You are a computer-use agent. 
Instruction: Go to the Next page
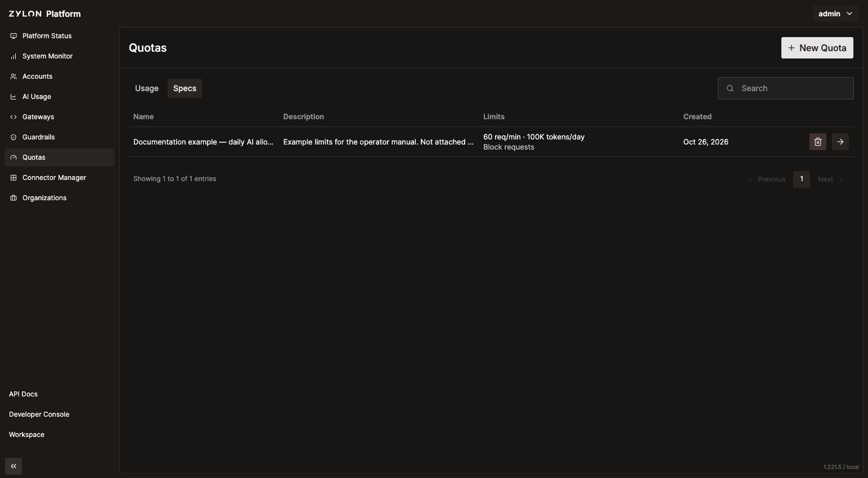(x=830, y=179)
